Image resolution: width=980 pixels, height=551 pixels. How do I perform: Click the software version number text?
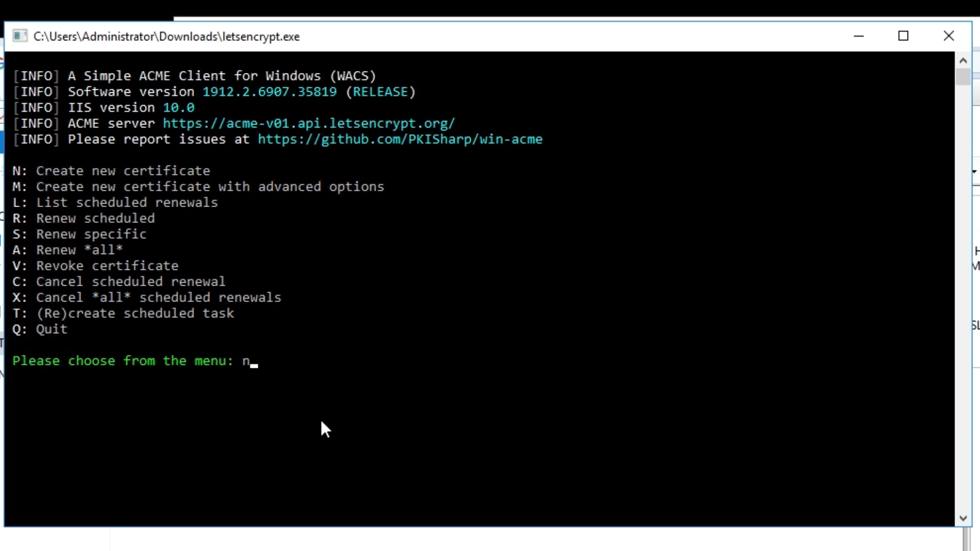coord(269,92)
